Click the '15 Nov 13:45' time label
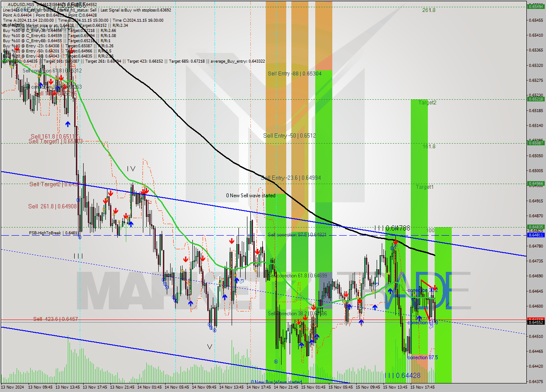546x392 pixels. (x=395, y=387)
